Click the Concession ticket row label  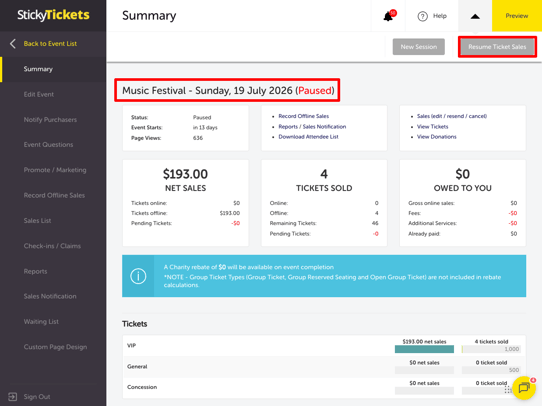(x=142, y=387)
